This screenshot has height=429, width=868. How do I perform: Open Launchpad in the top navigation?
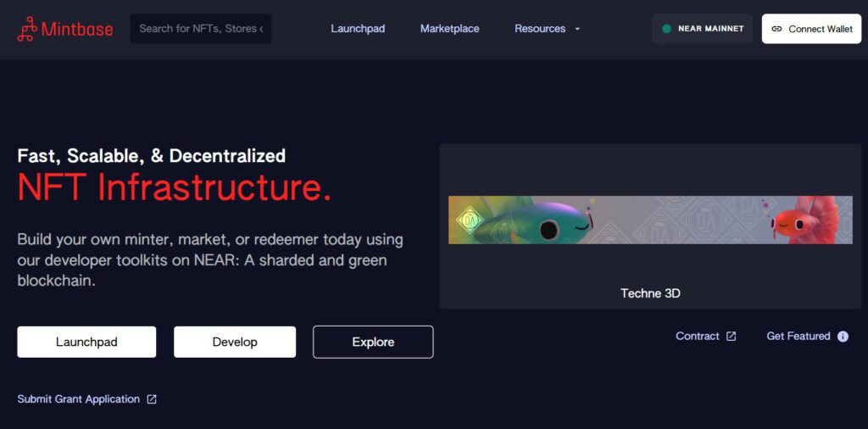tap(358, 29)
